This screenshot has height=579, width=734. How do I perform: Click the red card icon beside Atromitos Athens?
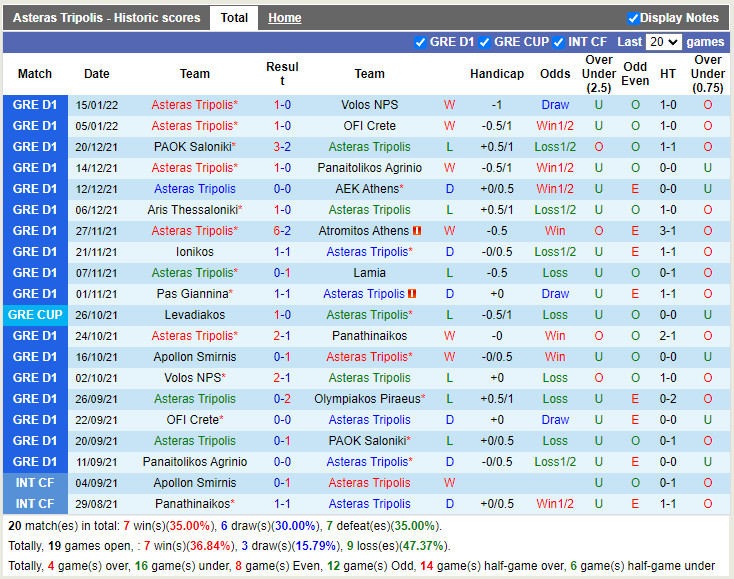pos(417,231)
